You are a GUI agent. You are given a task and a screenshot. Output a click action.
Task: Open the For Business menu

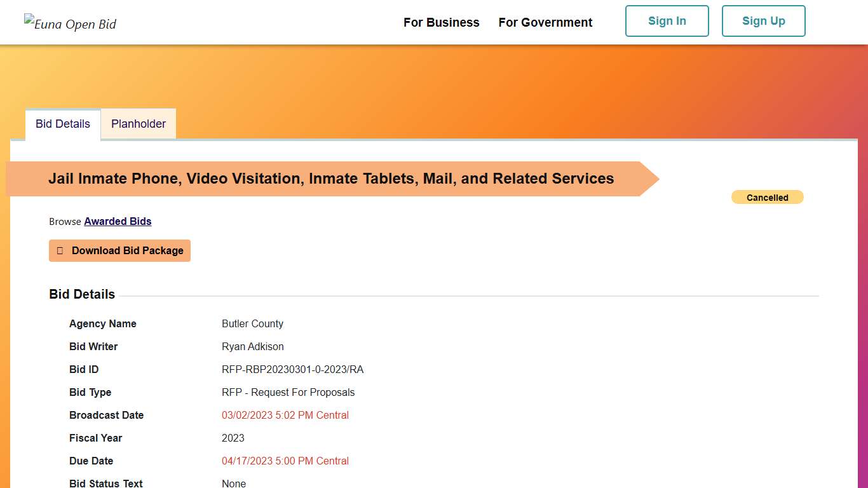coord(441,22)
